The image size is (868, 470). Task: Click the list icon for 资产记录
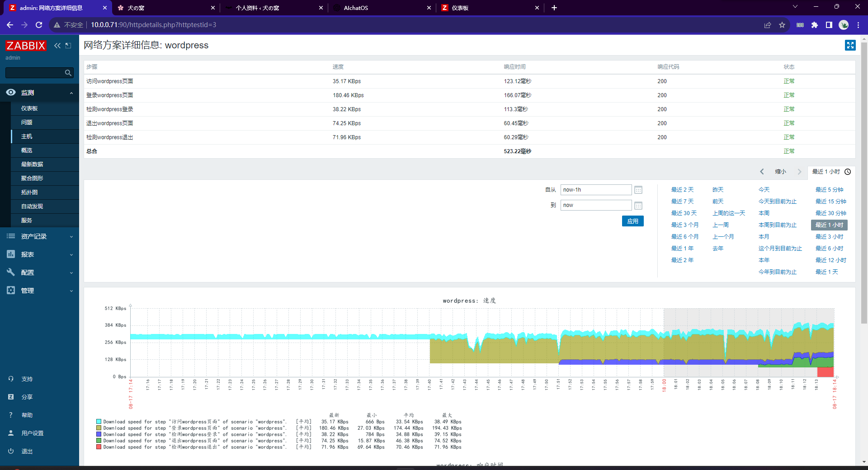tap(11, 236)
